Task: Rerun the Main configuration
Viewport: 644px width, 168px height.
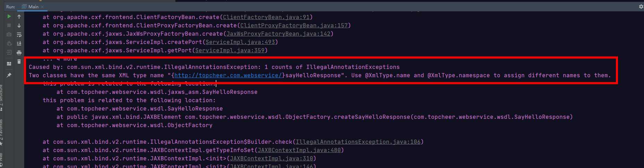Action: point(9,16)
